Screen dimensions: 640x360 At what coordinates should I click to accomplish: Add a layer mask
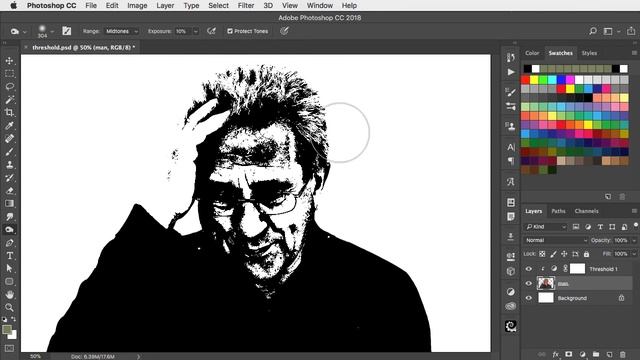(569, 354)
